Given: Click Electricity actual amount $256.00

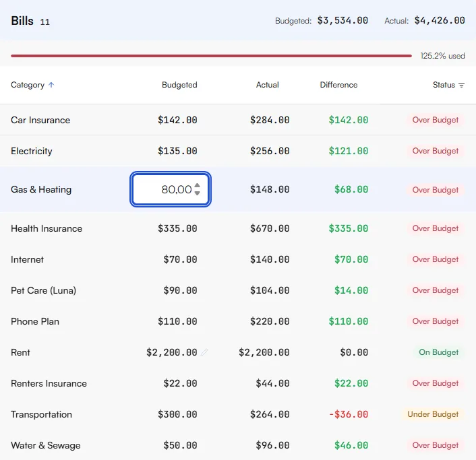Looking at the screenshot, I should tap(270, 151).
